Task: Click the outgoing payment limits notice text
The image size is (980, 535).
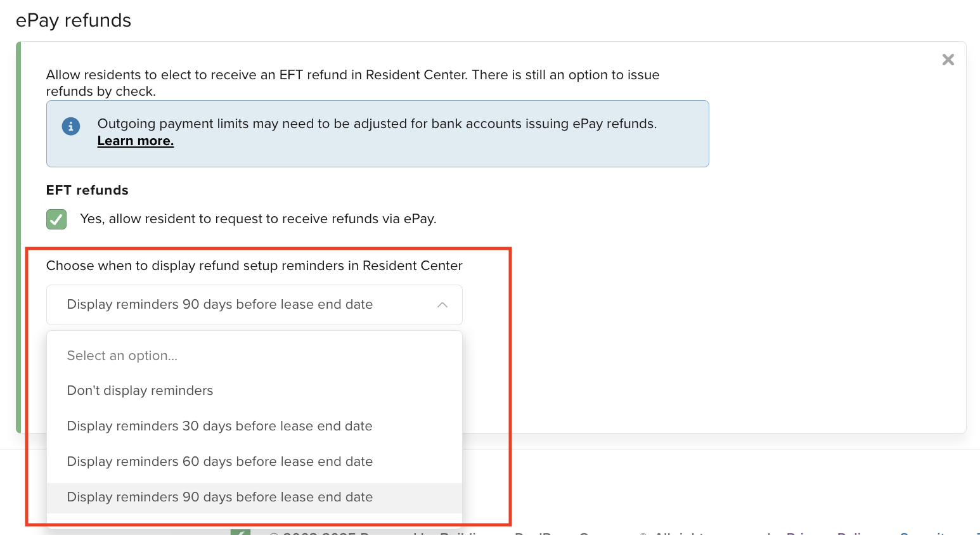Action: click(377, 124)
